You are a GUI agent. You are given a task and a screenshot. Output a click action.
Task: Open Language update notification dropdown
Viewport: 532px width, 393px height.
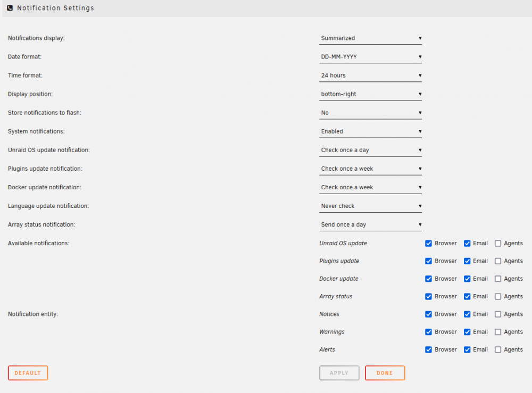point(370,206)
